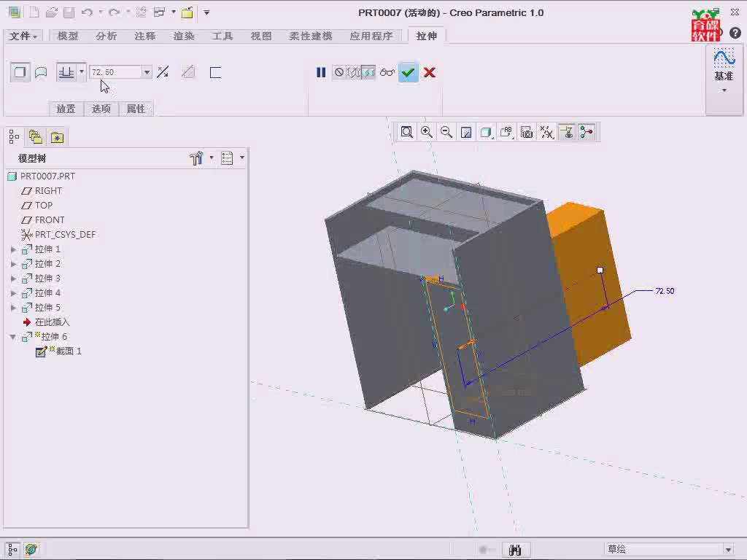The width and height of the screenshot is (747, 560).
Task: Open the depth value dropdown list
Action: (147, 72)
